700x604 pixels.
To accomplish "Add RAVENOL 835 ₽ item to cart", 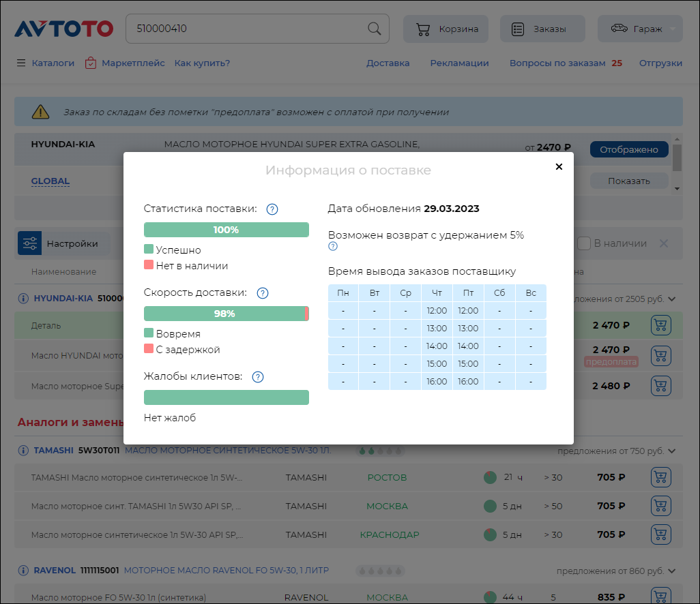I will pyautogui.click(x=660, y=596).
